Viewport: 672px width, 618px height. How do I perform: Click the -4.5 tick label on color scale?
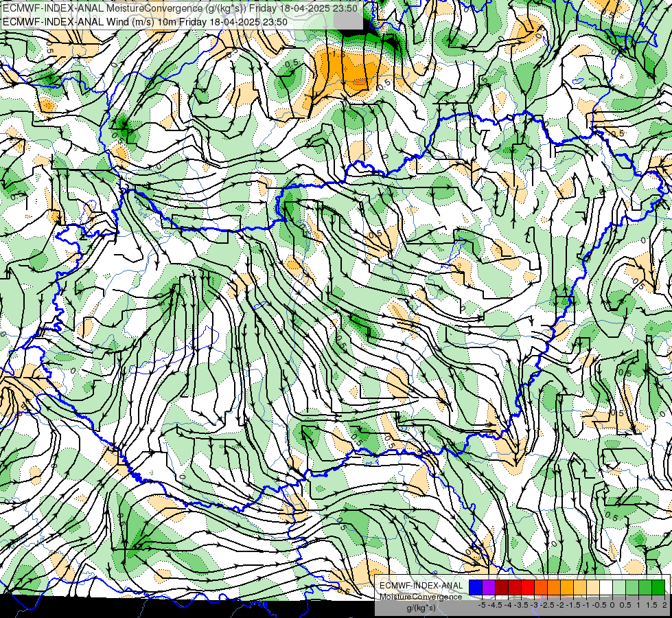(496, 605)
